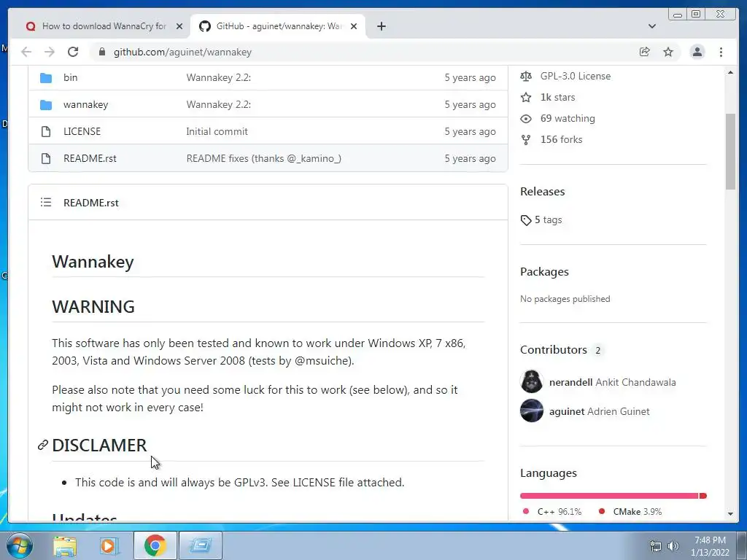Screen dimensions: 747x560
Task: Open the 'Wannakey 2.2:' commit for wannakey folder
Action: (x=219, y=104)
